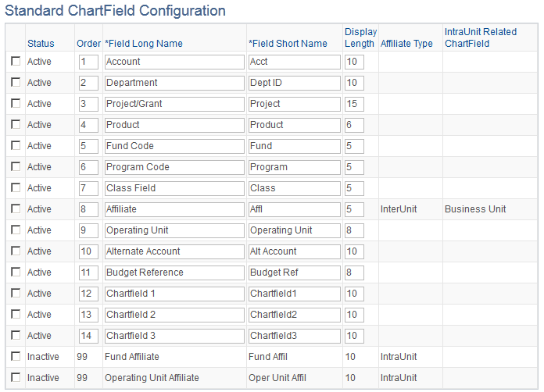Viewport: 544px width, 392px height.
Task: Select the Chartfield 1 row checkbox
Action: tap(16, 294)
